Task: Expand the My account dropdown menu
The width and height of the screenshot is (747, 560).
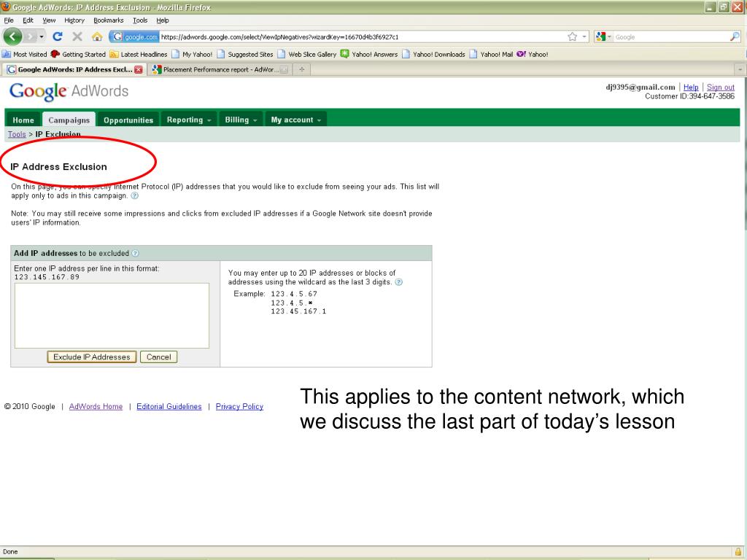Action: 296,120
